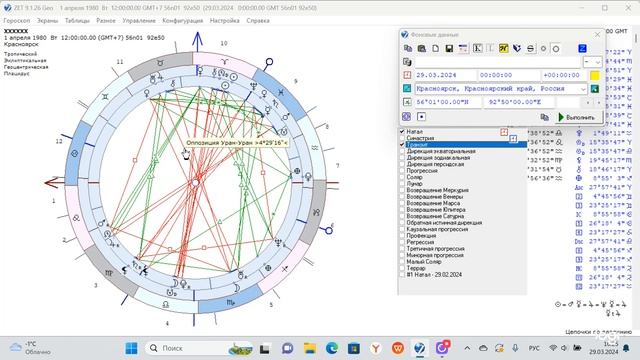Click the transit Sun glyph near chart top

click(x=234, y=76)
